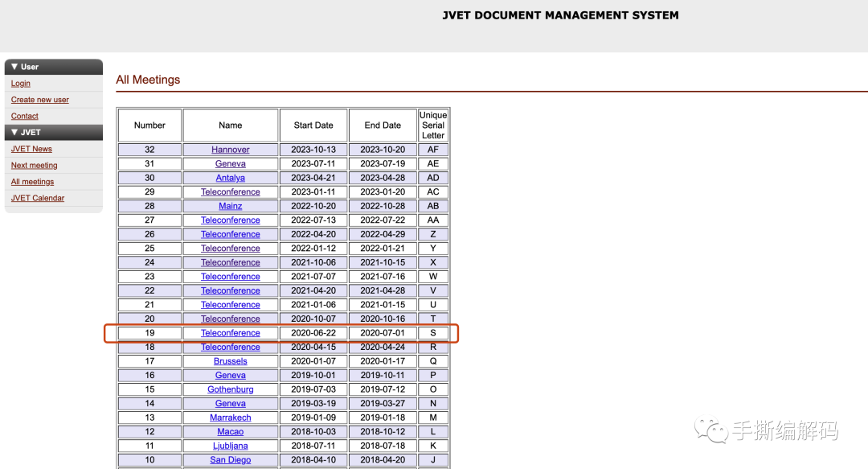Open Teleconference link for meeting 19
The width and height of the screenshot is (868, 469).
231,333
